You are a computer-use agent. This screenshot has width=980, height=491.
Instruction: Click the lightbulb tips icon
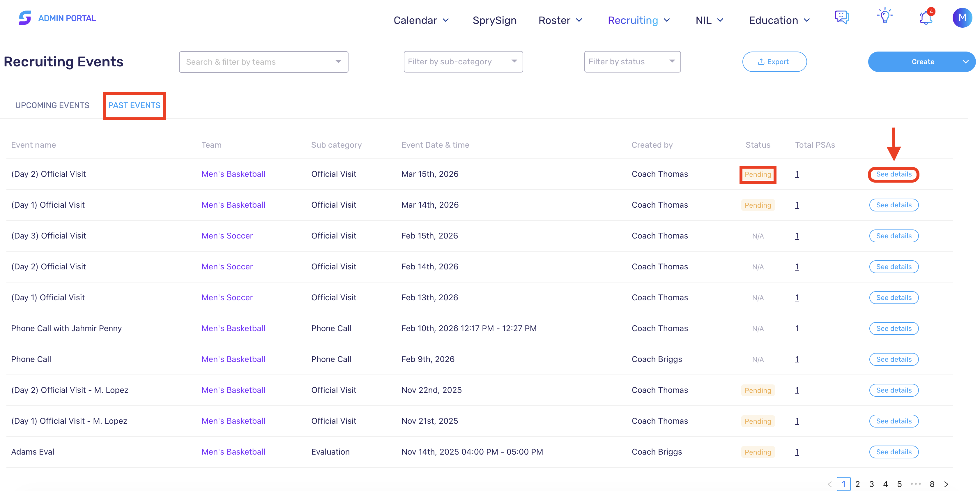pyautogui.click(x=885, y=16)
